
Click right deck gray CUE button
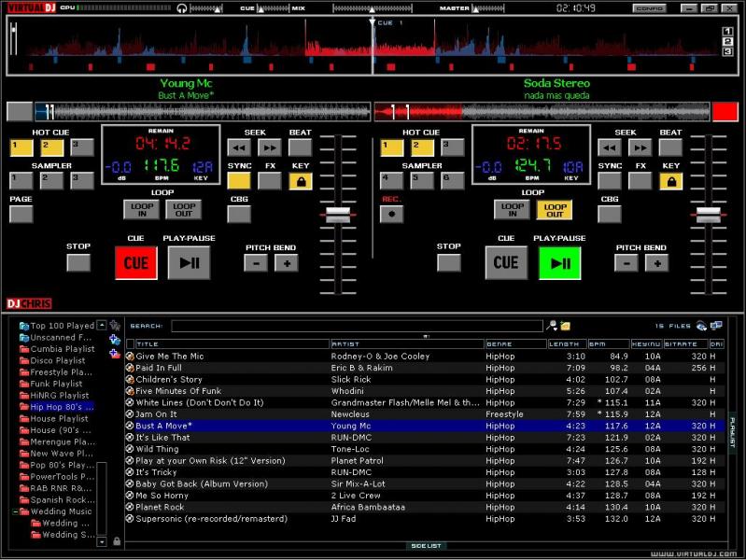click(506, 262)
